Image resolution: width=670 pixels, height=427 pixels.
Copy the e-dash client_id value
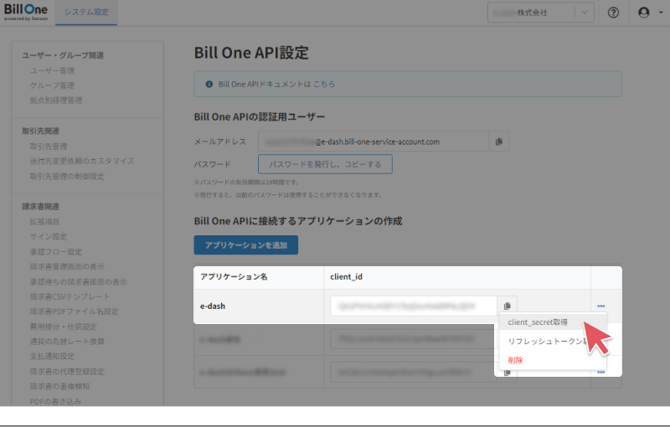(x=508, y=305)
